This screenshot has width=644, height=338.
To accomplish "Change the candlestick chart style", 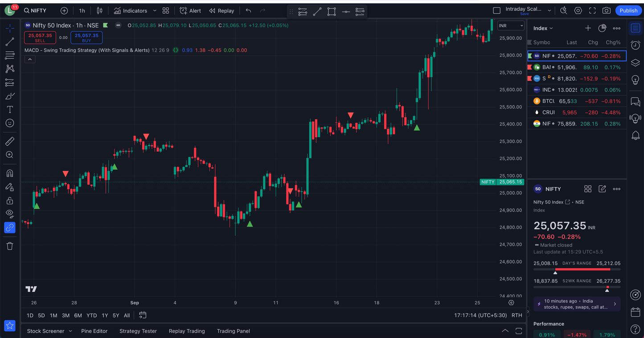I will [100, 11].
